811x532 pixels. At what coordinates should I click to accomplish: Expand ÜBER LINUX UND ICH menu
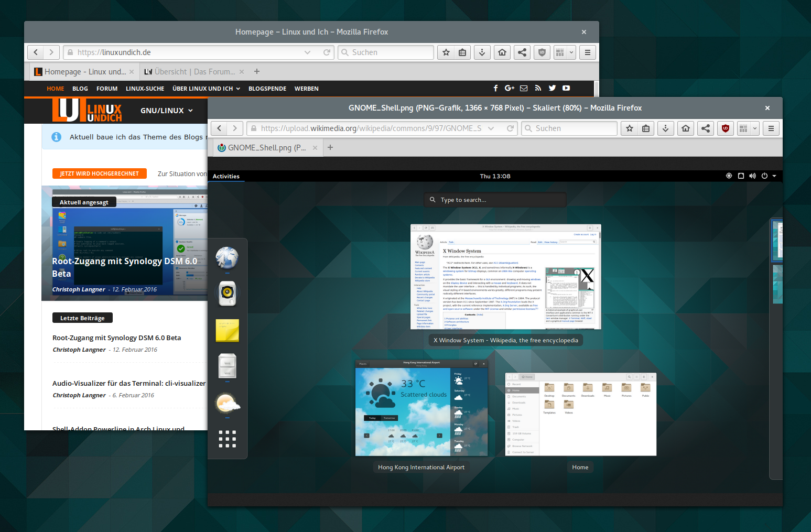206,89
